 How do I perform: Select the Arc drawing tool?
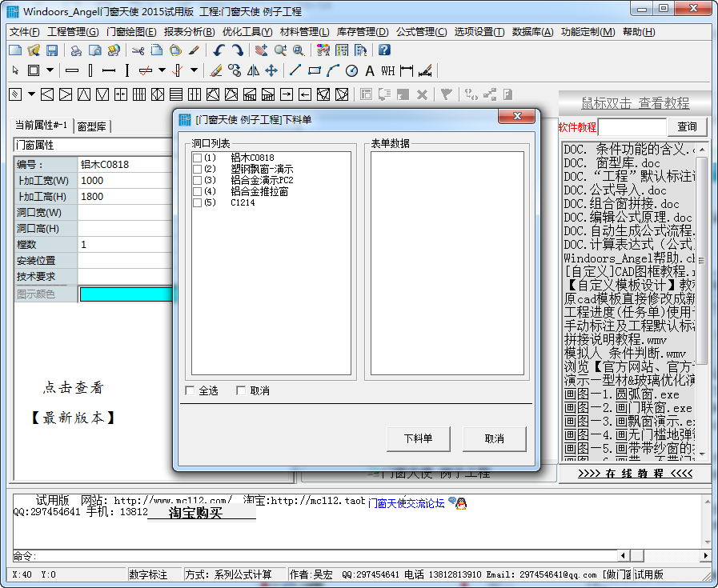[333, 70]
